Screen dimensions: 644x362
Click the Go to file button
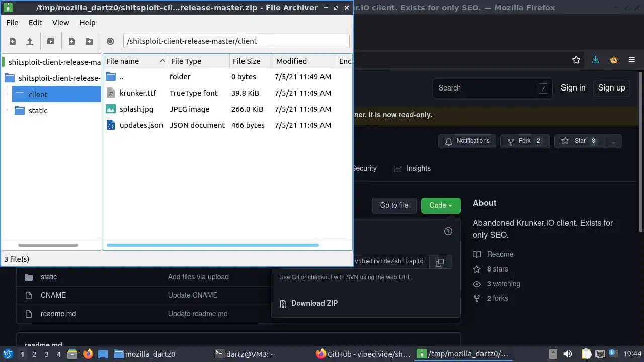pos(394,205)
